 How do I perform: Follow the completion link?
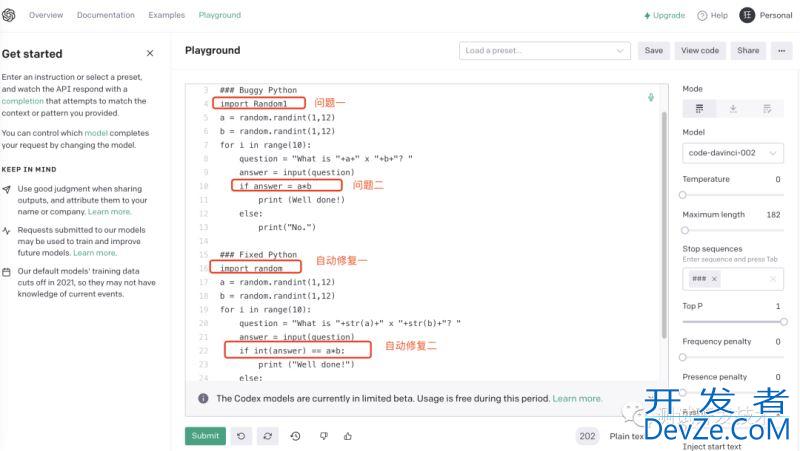point(22,101)
